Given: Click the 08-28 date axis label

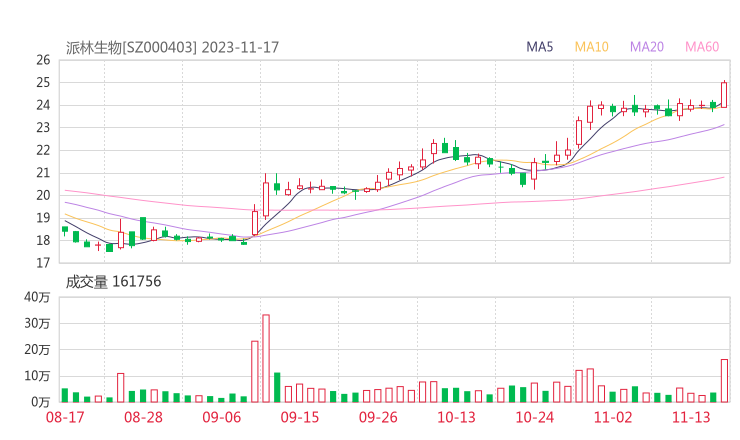Looking at the screenshot, I should 143,417.
